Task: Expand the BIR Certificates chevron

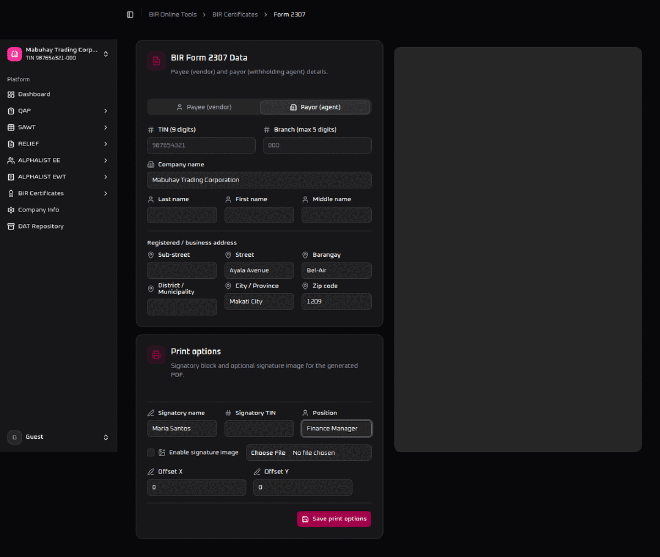Action: pos(106,193)
